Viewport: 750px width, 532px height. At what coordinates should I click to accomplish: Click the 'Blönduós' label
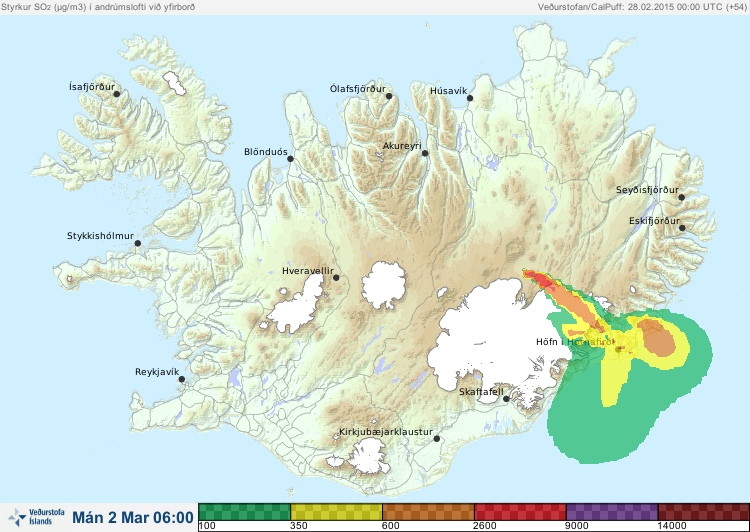[x=265, y=152]
